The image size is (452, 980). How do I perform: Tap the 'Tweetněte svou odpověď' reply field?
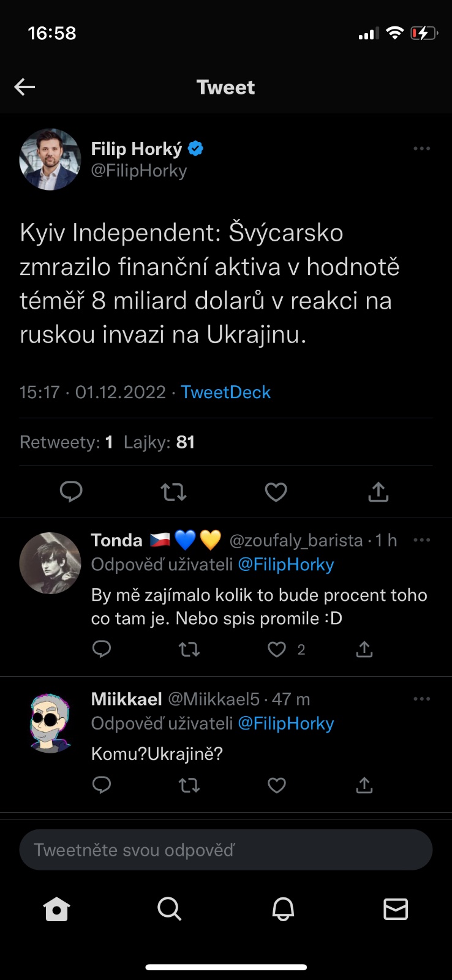click(226, 850)
